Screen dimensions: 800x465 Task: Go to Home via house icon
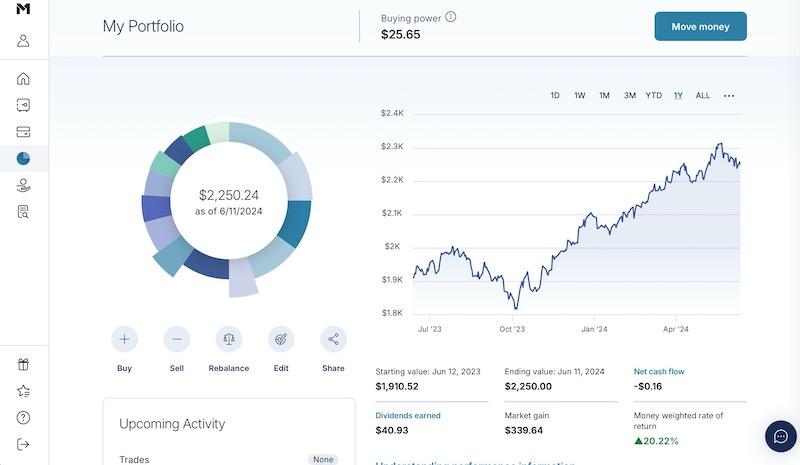(x=24, y=79)
